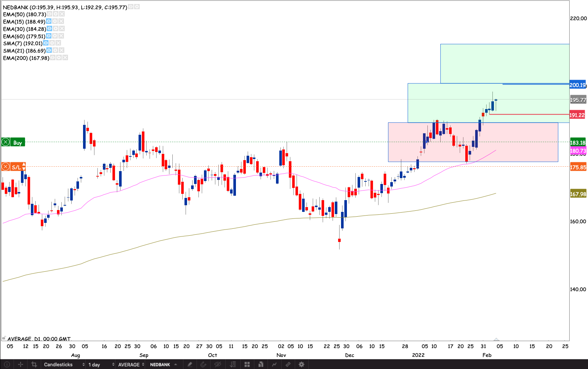Open the pencil drawing tool
This screenshot has width=588, height=369.
coord(190,364)
